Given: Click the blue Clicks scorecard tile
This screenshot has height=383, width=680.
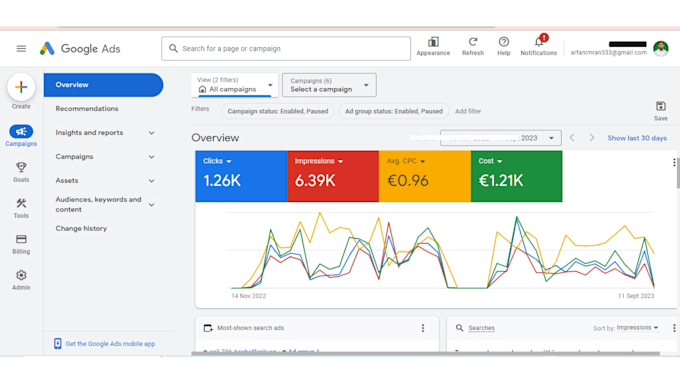Looking at the screenshot, I should tap(241, 176).
